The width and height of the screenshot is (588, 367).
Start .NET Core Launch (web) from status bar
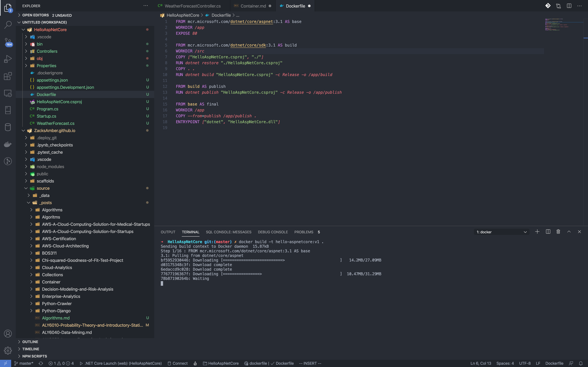pyautogui.click(x=121, y=363)
